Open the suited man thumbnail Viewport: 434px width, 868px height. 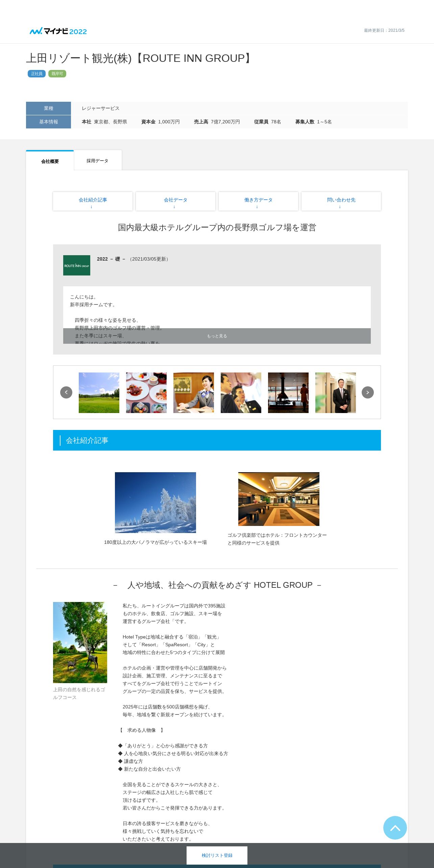tap(336, 393)
